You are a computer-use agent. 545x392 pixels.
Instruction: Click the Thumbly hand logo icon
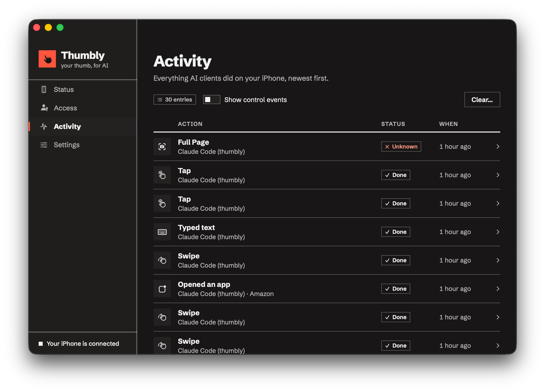coord(47,59)
